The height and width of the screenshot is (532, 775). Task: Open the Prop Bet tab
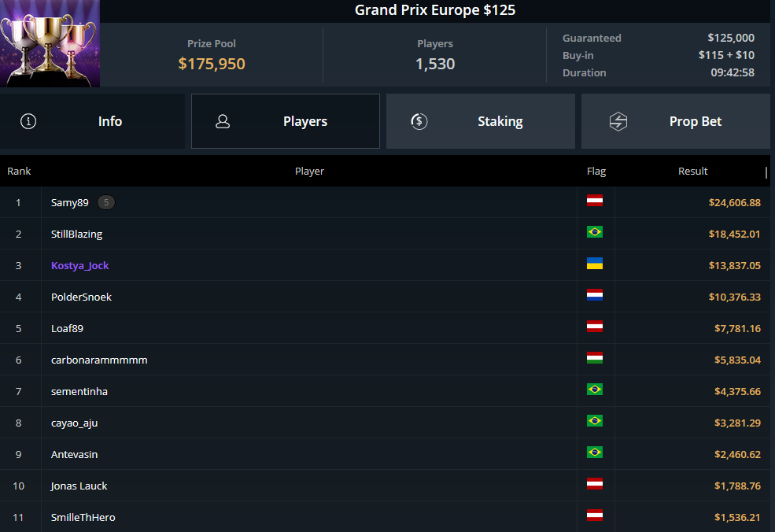click(676, 121)
